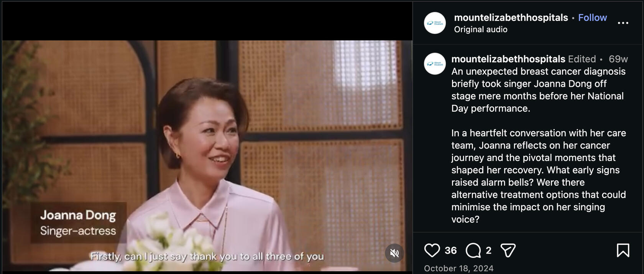644x274 pixels.
Task: Open the mountelizabethhospitals username in the header
Action: 511,18
